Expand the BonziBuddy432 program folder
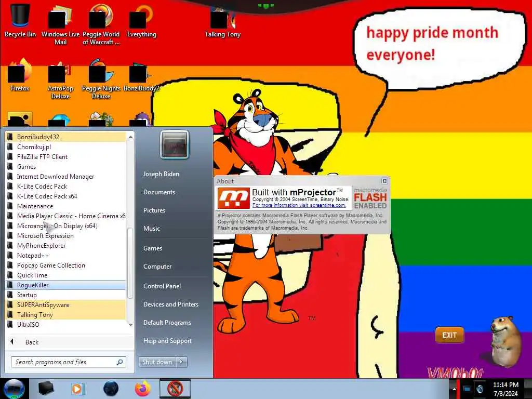This screenshot has height=399, width=532. click(66, 137)
